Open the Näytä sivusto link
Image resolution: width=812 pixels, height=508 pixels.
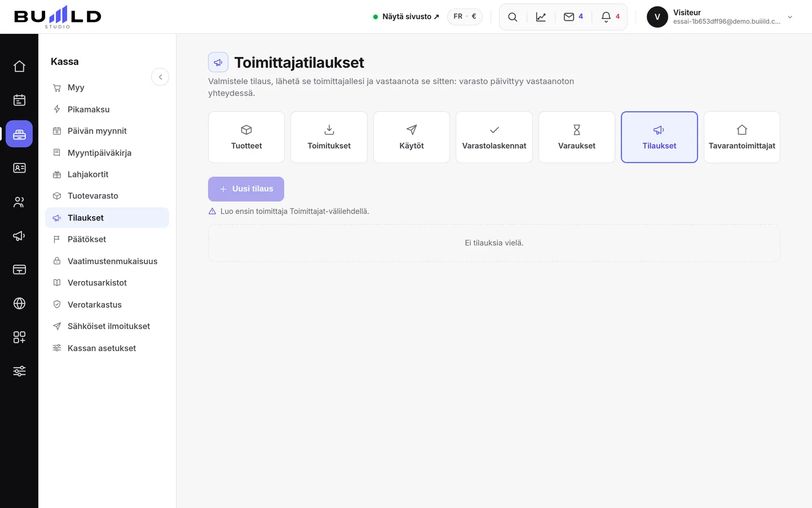coord(406,16)
